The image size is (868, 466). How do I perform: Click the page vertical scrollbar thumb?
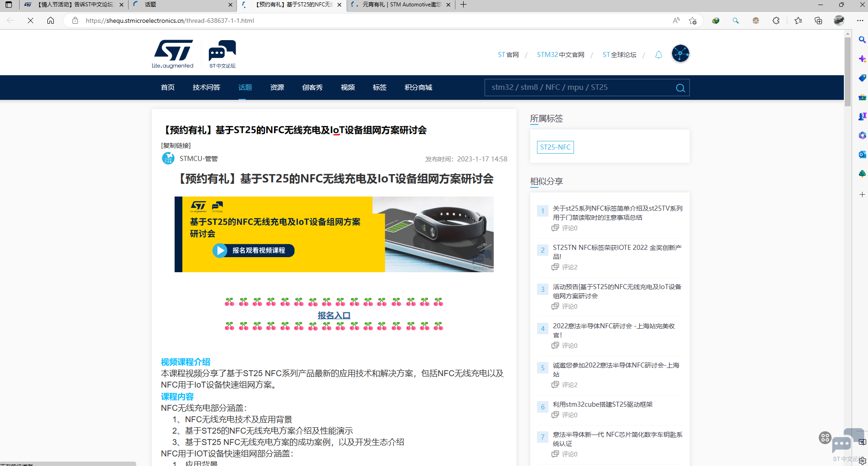(847, 72)
